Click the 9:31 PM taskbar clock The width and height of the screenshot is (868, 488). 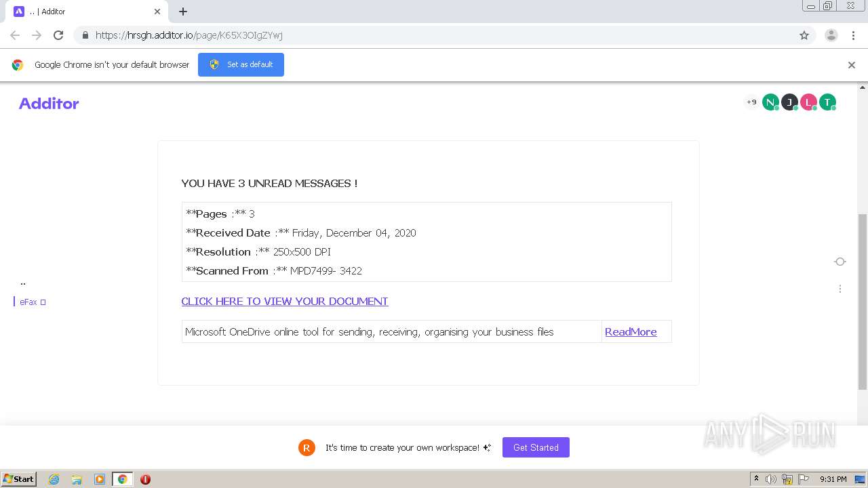pos(833,479)
